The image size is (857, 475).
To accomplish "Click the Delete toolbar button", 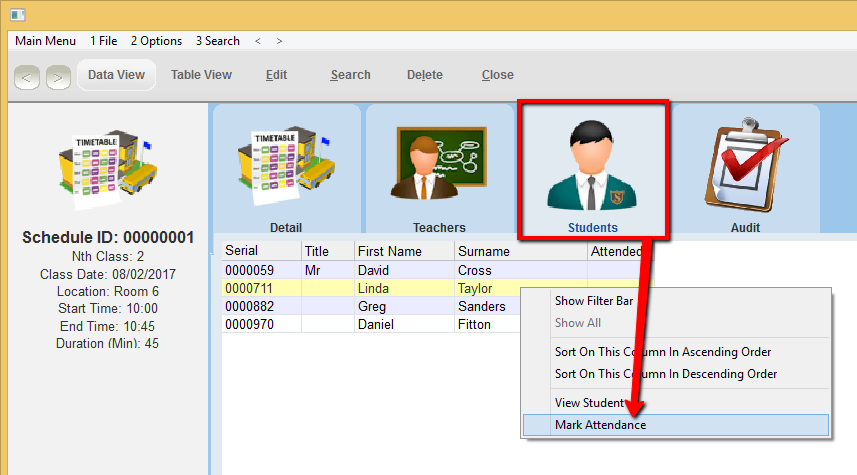I will [x=424, y=75].
